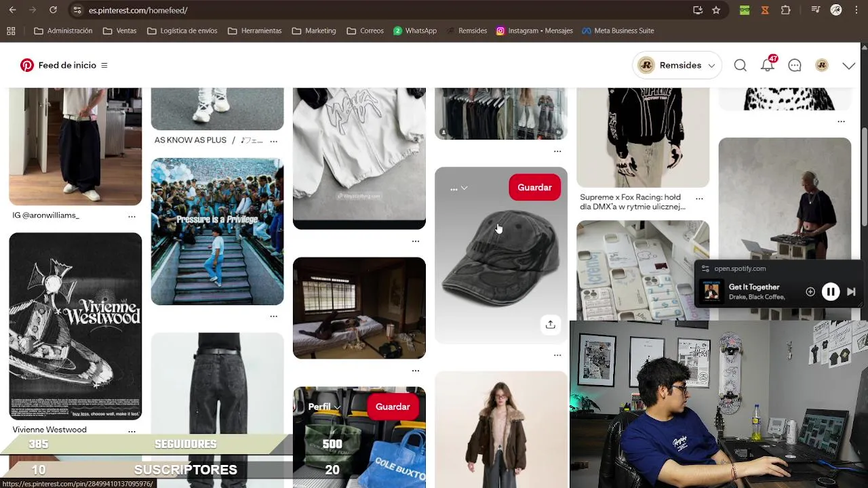Open the Marketing bookmark folder
The width and height of the screenshot is (868, 488).
tap(314, 30)
